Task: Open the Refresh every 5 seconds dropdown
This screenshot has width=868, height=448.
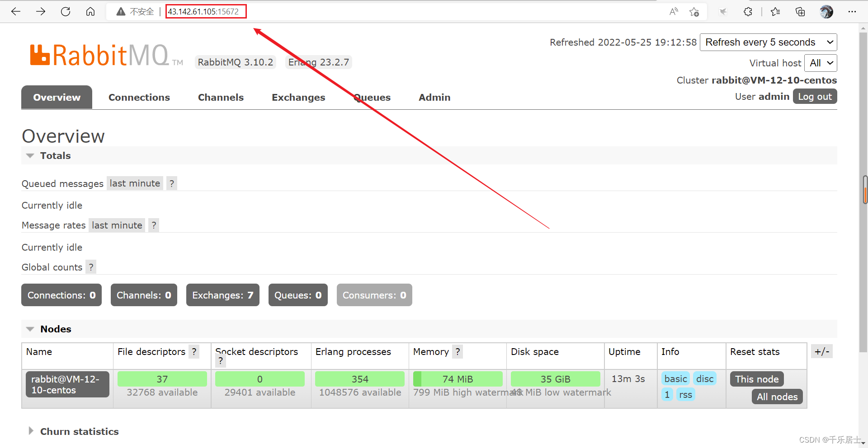Action: tap(769, 42)
